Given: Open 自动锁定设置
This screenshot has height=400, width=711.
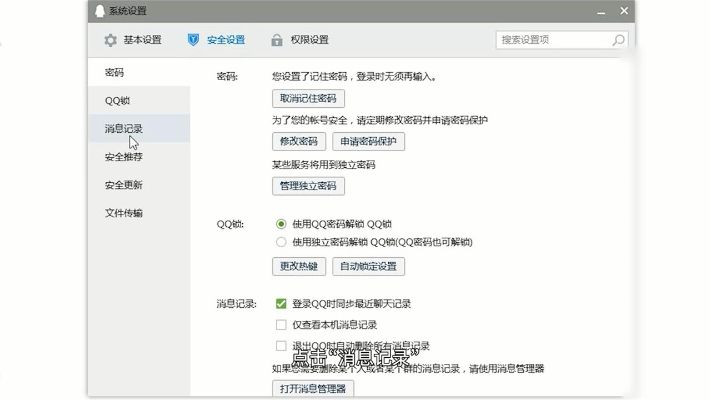Looking at the screenshot, I should [x=368, y=266].
